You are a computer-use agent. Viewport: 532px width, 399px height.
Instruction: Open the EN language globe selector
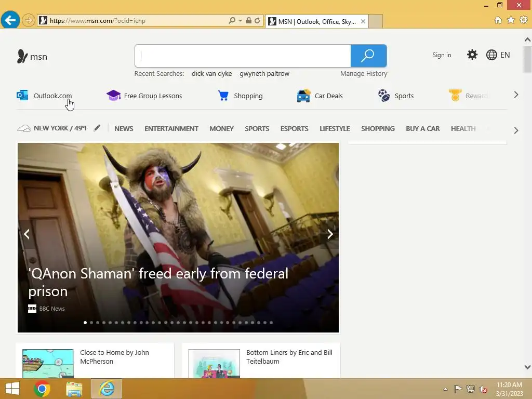[498, 55]
